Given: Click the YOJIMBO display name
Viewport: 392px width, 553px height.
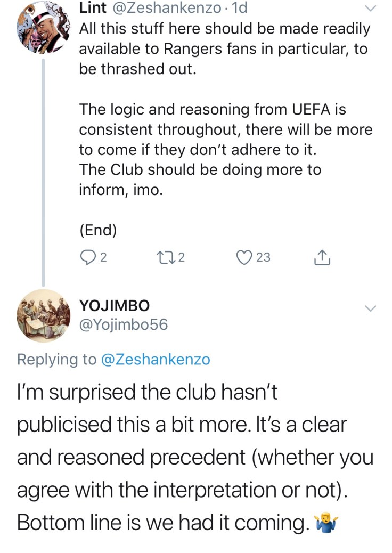Looking at the screenshot, I should tap(114, 305).
